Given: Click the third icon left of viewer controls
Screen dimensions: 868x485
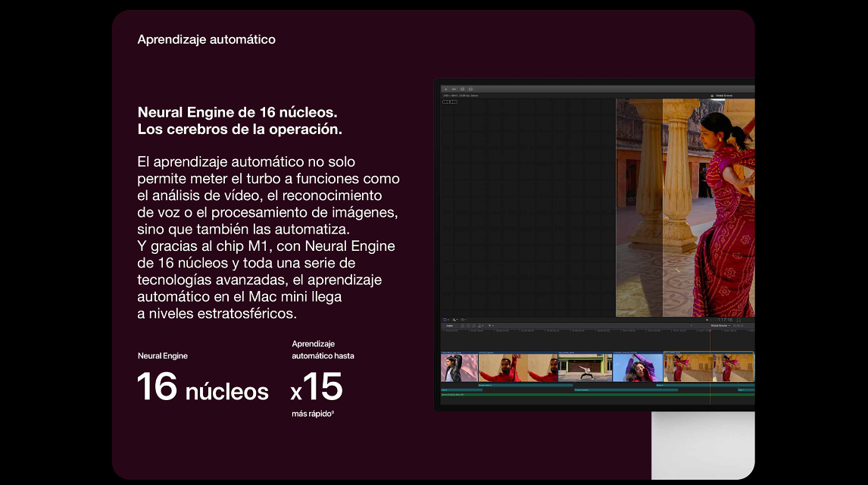Looking at the screenshot, I should (x=463, y=320).
